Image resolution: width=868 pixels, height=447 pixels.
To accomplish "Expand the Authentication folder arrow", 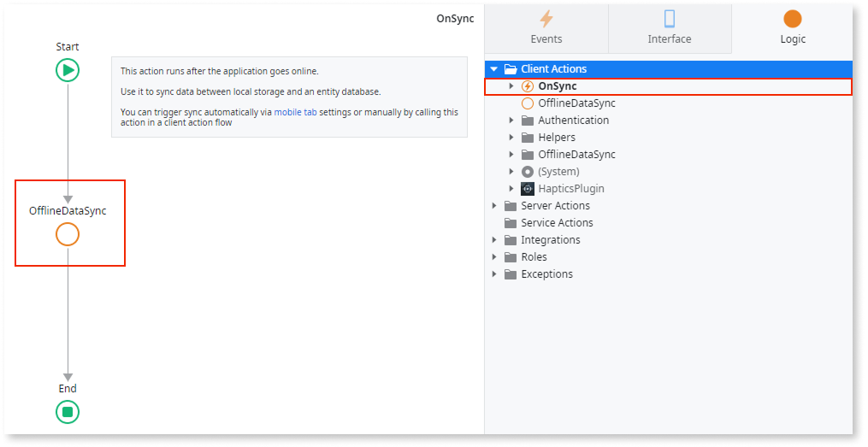I will pos(511,120).
